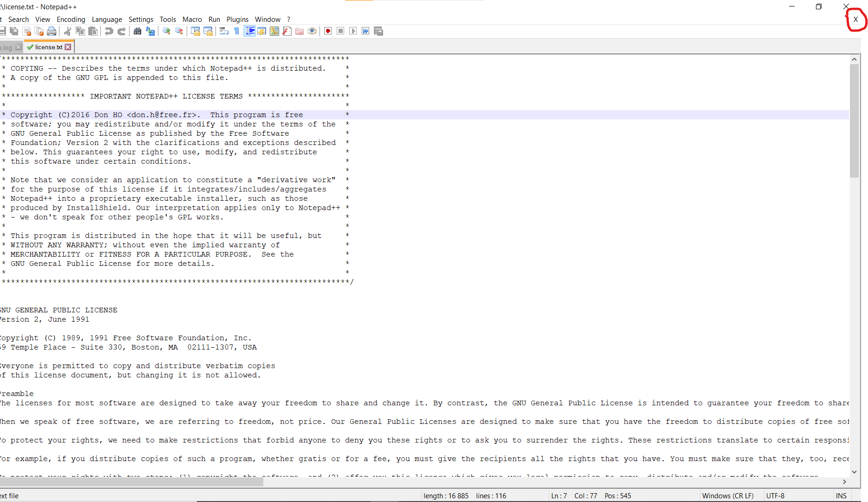The image size is (868, 502).
Task: Open the Window menu
Action: click(x=268, y=20)
